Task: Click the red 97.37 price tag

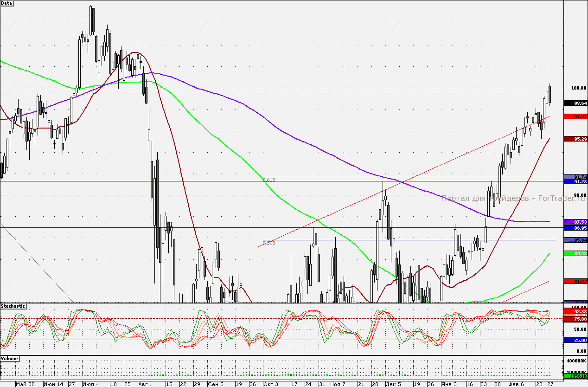Action: [575, 116]
